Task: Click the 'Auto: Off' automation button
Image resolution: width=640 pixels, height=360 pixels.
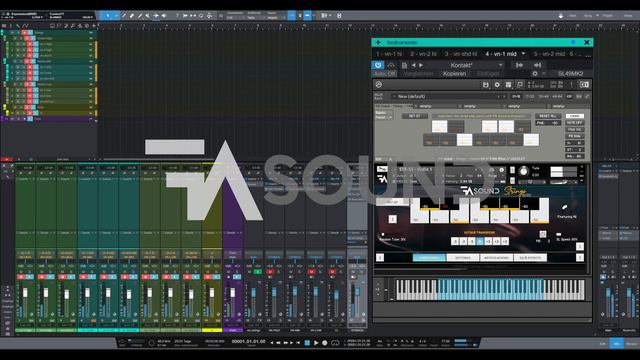Action: tap(384, 74)
